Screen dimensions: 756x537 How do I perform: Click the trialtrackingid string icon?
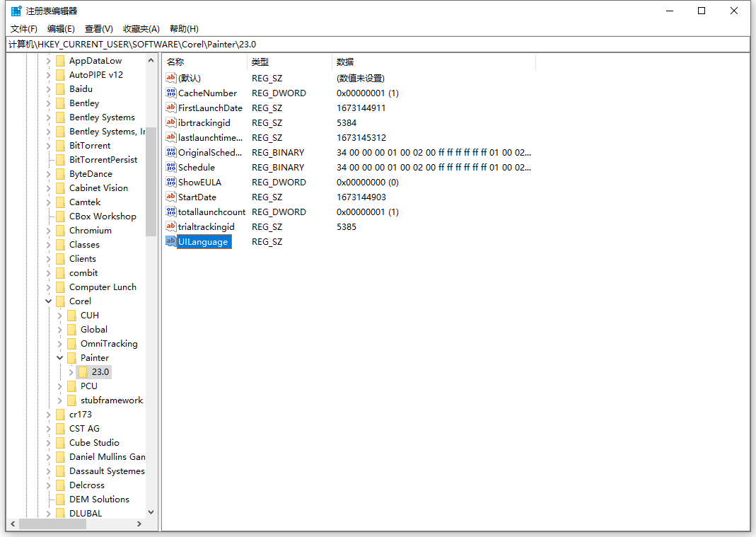(170, 227)
